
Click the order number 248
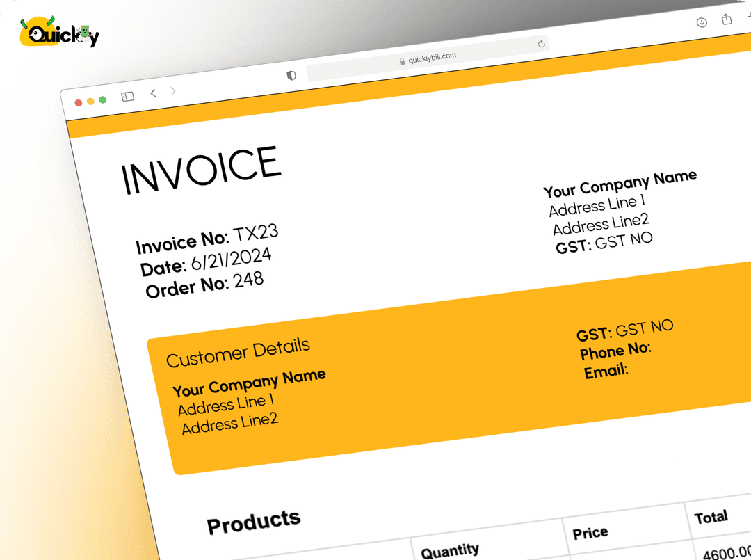tap(248, 280)
